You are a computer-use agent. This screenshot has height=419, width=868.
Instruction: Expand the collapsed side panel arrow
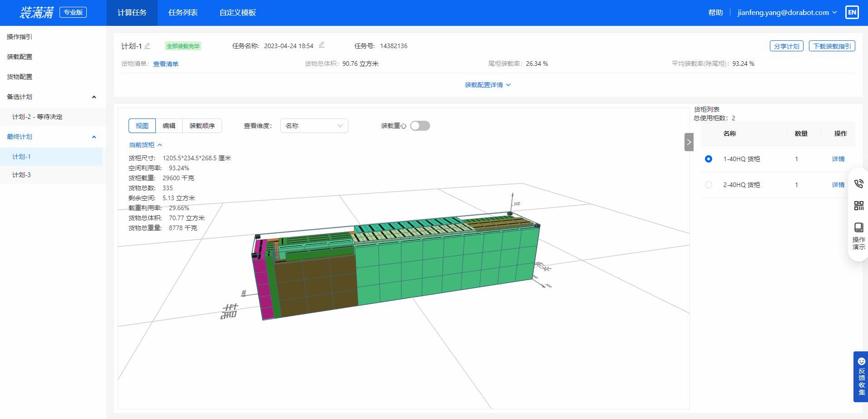[x=689, y=142]
